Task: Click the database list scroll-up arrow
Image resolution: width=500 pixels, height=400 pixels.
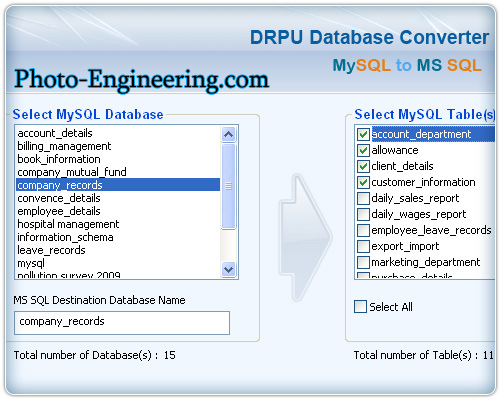Action: [229, 134]
